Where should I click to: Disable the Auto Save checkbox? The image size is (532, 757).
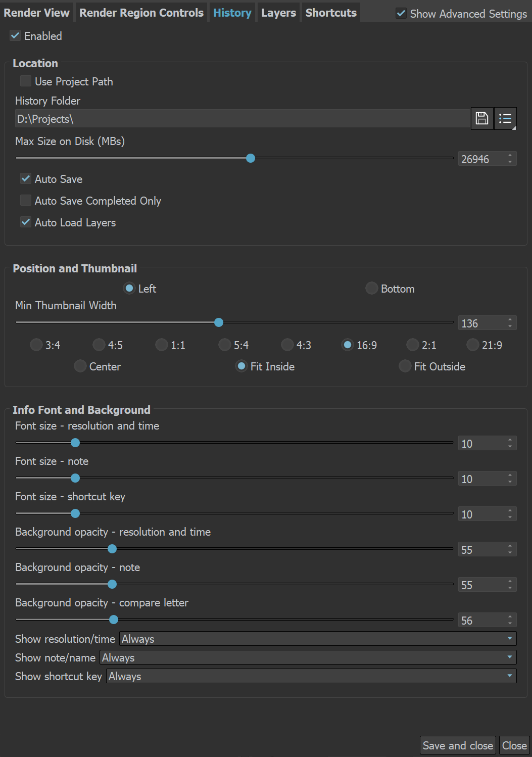click(x=25, y=178)
